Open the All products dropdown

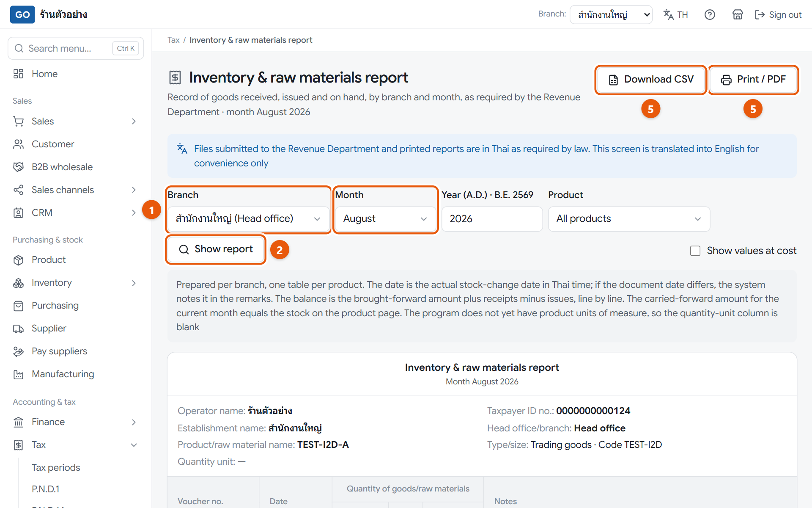(629, 219)
